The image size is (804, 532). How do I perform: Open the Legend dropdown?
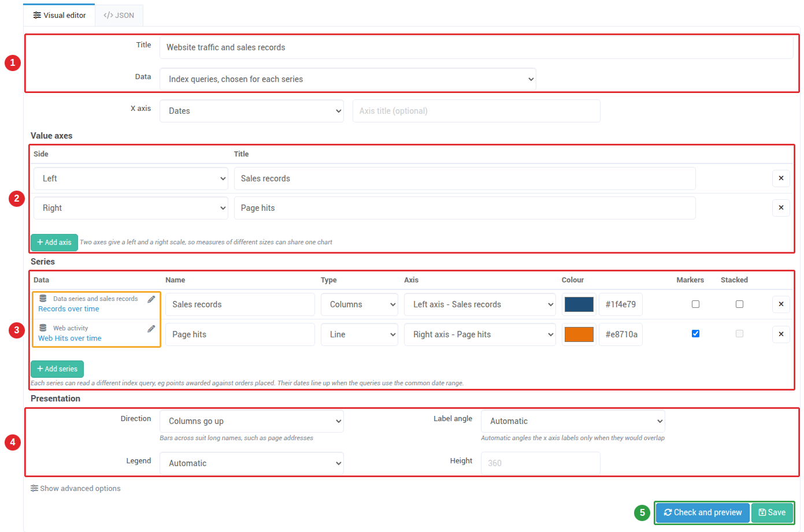(251, 463)
